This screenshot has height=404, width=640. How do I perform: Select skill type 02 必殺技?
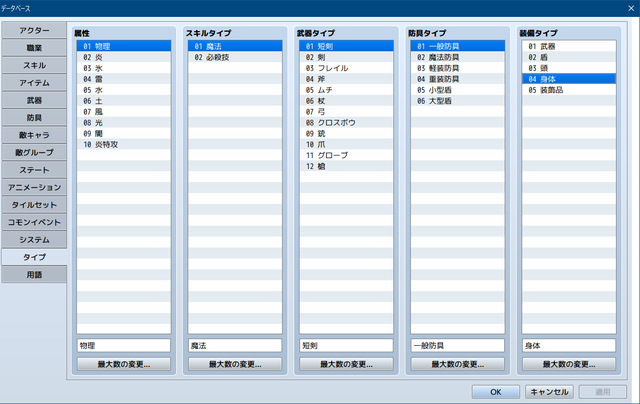(235, 57)
